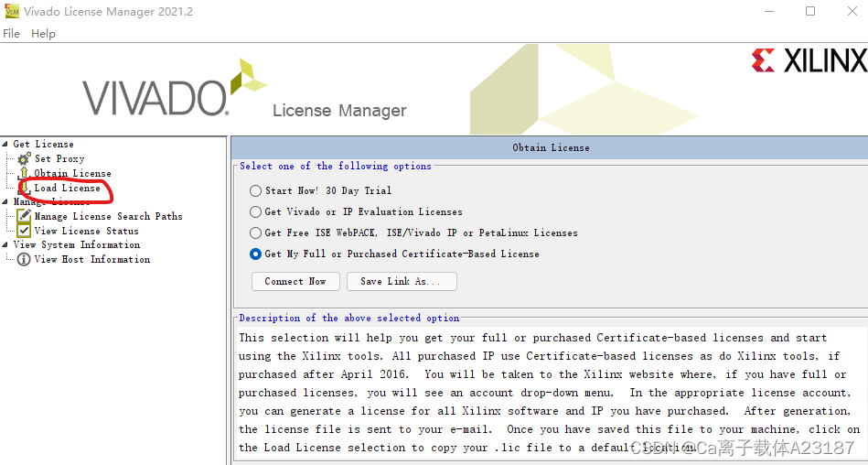
Task: Select Start Now! 30 Day Trial option
Action: 255,190
